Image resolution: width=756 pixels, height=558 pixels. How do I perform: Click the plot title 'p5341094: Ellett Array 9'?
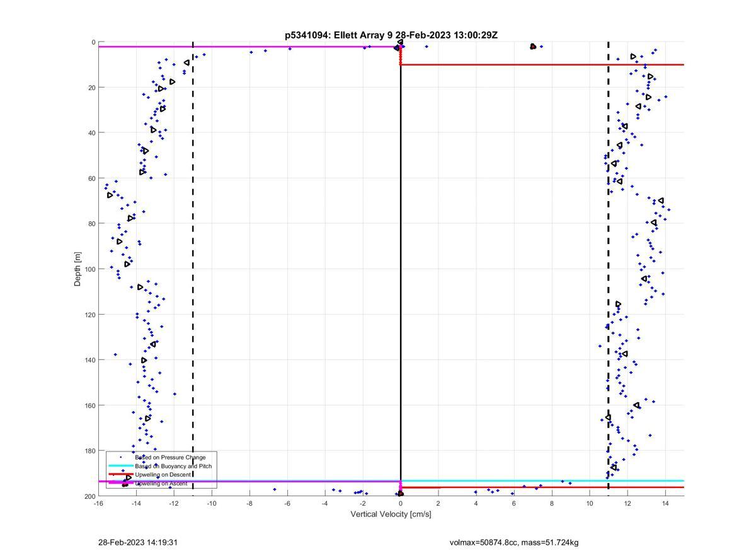(339, 35)
